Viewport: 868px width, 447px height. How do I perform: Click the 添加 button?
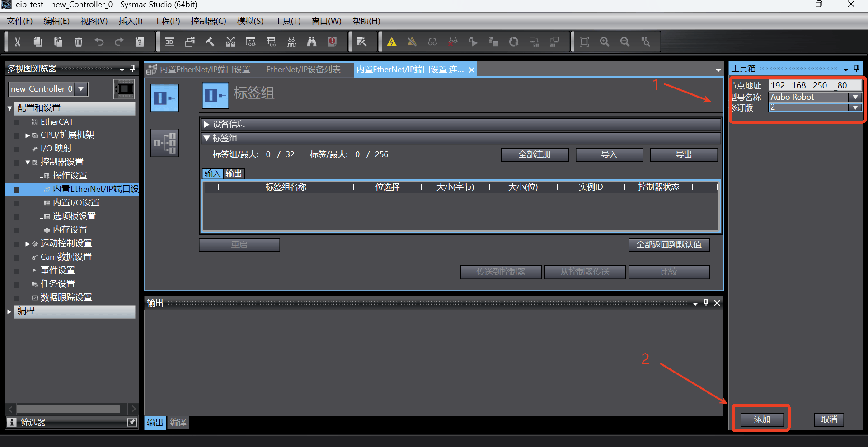pyautogui.click(x=762, y=419)
